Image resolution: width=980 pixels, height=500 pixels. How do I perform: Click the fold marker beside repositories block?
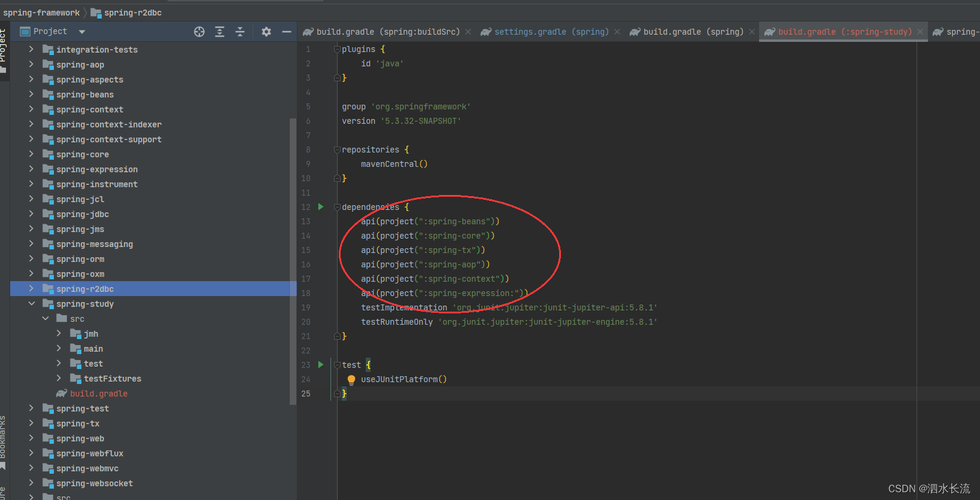[337, 150]
